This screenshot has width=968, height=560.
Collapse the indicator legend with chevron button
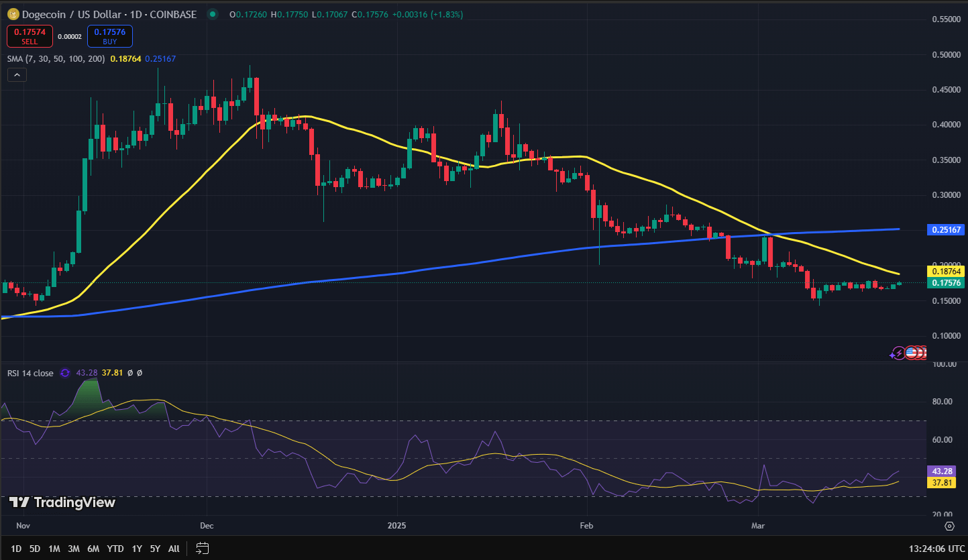pos(17,75)
